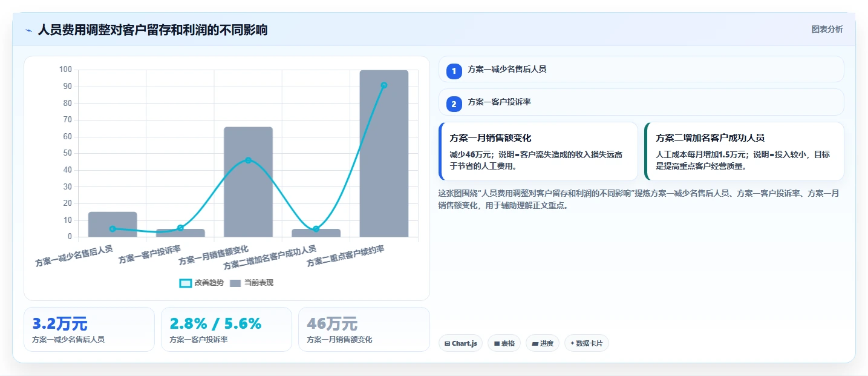This screenshot has height=376, width=868.
Task: Click the line point above 方案二增加名客户成功人员
Action: [316, 229]
